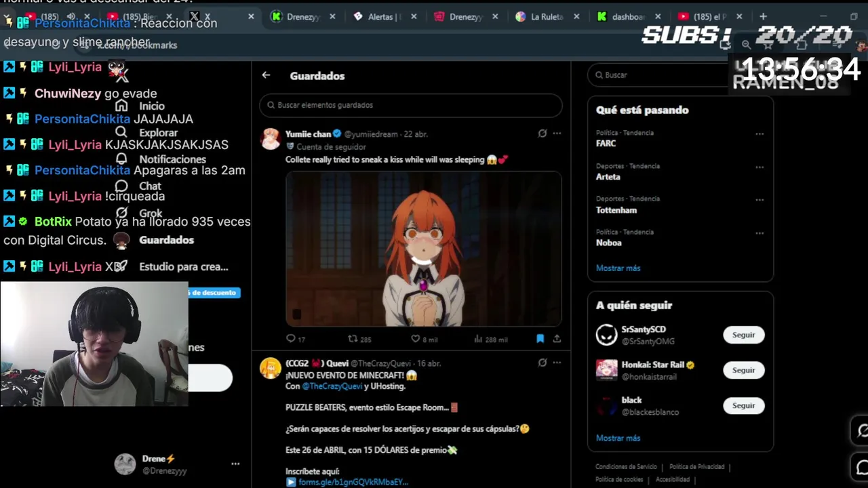The image size is (868, 488).
Task: Go back with the arrow beside Guardados
Action: point(266,75)
